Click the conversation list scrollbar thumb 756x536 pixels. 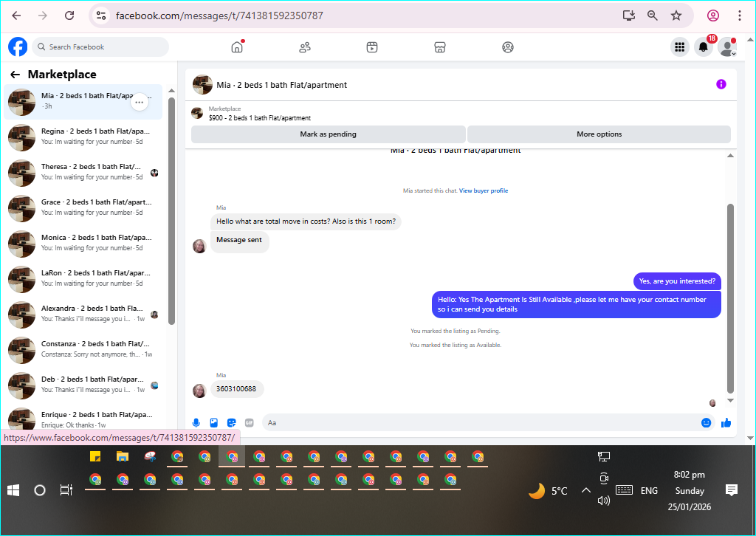click(171, 210)
